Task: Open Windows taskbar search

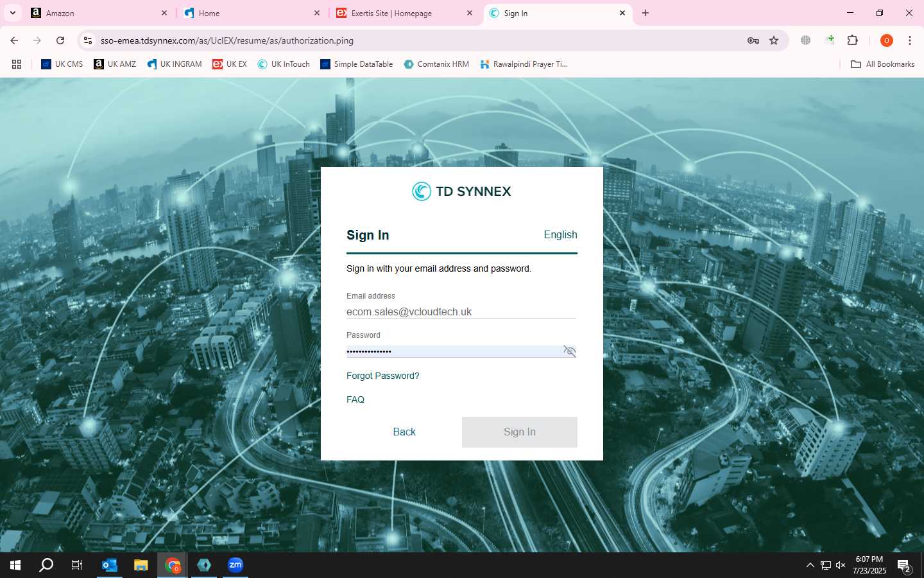Action: click(x=46, y=565)
